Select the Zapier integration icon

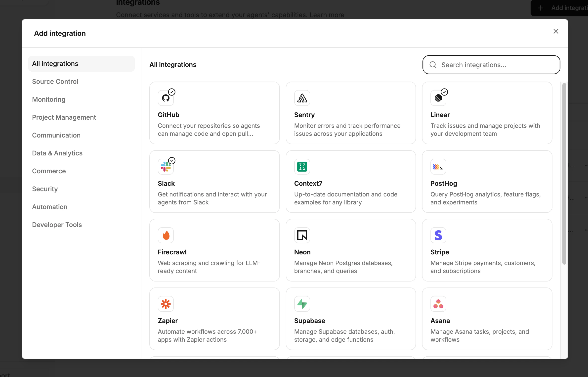point(166,304)
